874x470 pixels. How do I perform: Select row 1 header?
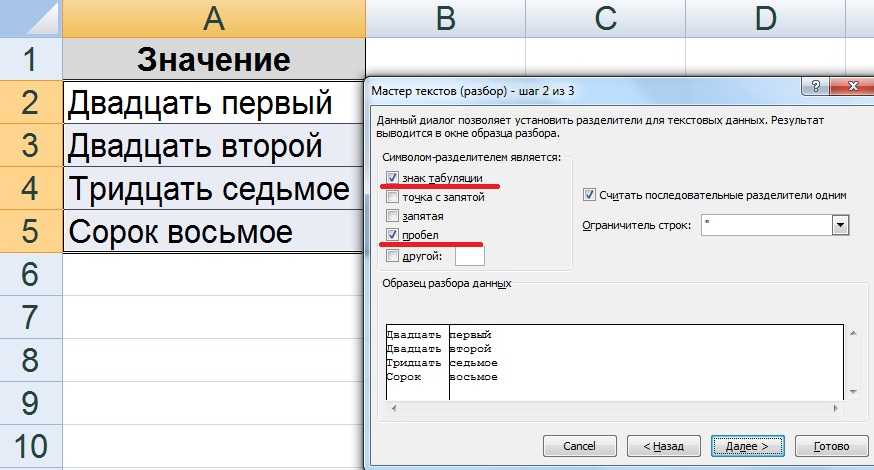coord(31,59)
